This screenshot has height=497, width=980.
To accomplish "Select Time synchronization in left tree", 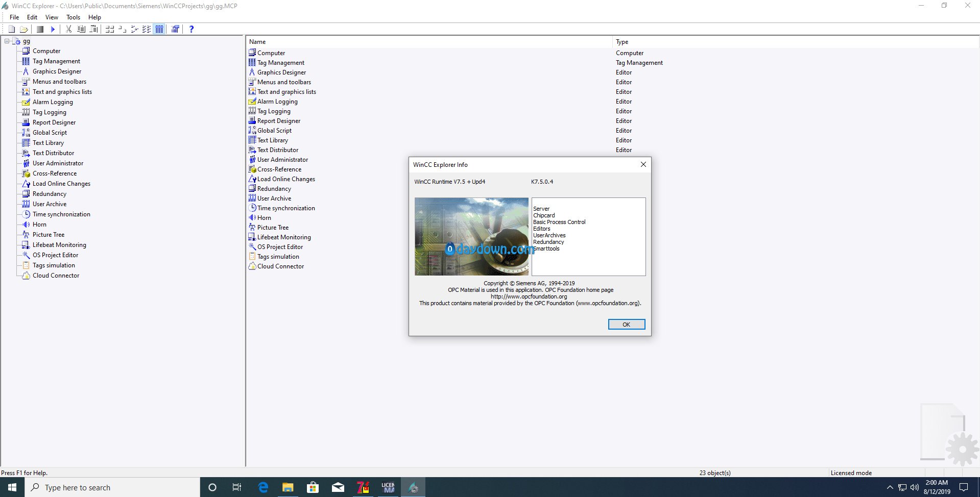I will (x=61, y=214).
